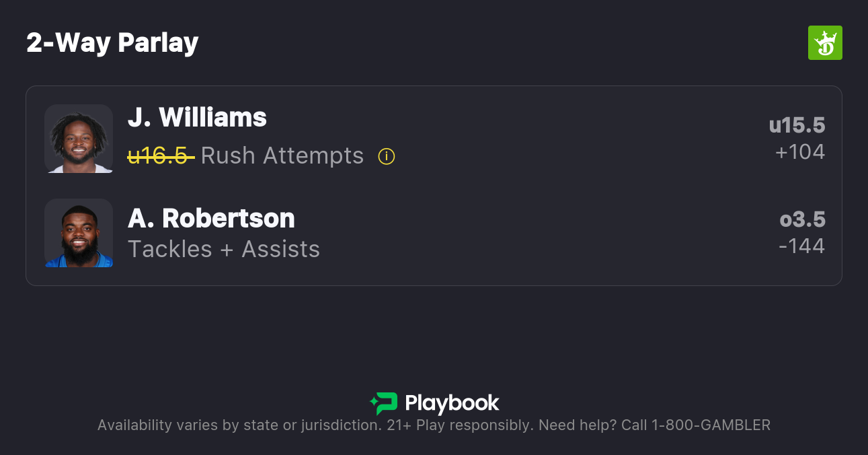Select the Rush Attempts prop label
Screen dimensions: 868x455
[x=282, y=156]
